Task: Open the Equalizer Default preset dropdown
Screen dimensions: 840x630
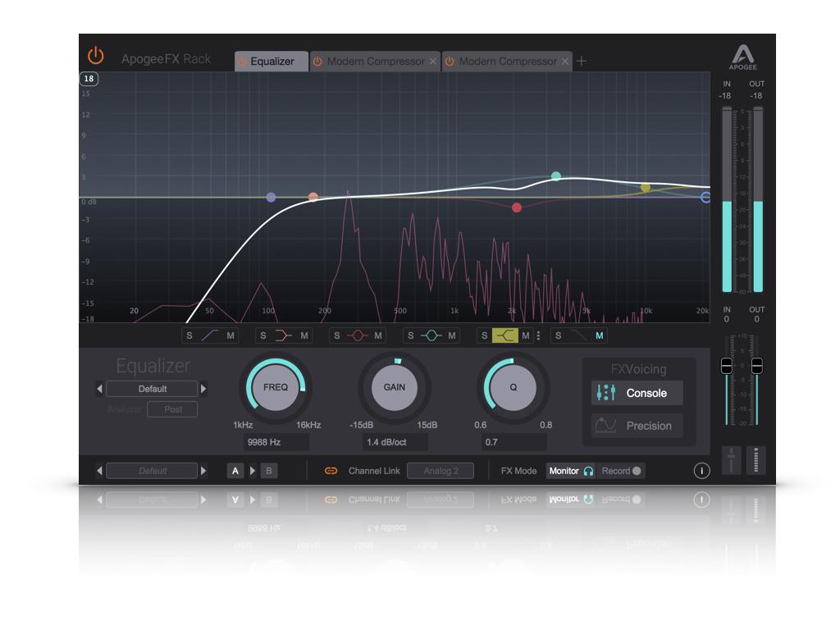Action: pos(152,389)
